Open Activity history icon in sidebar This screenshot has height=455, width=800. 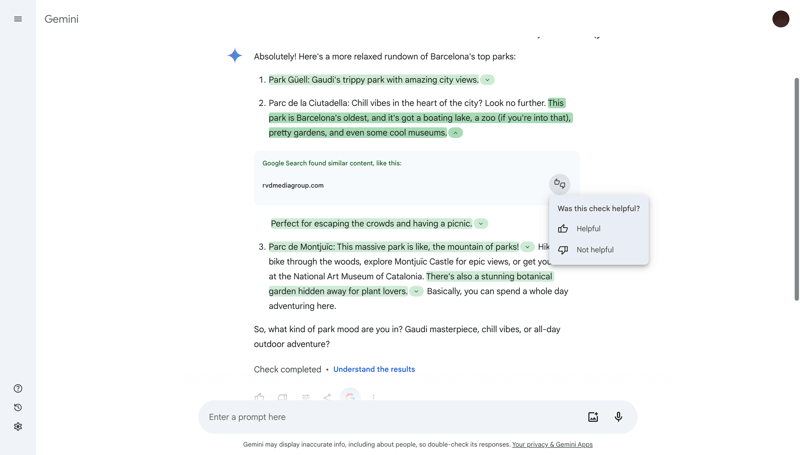coord(18,408)
